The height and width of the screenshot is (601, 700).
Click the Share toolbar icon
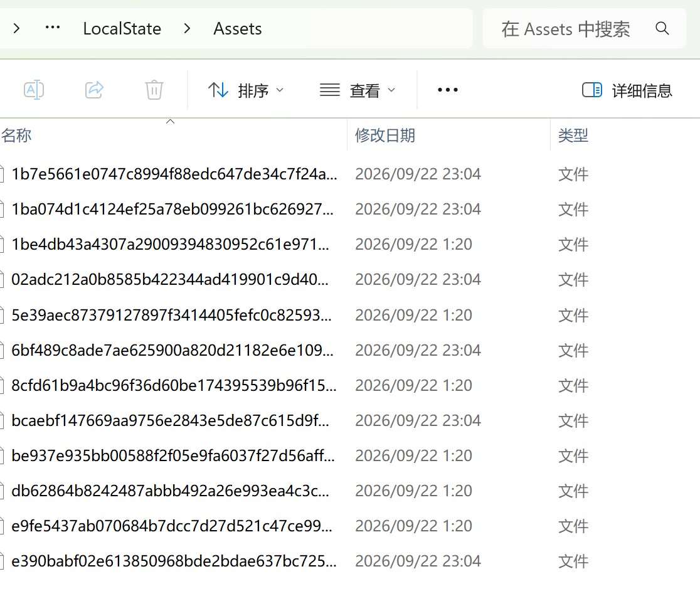click(94, 90)
